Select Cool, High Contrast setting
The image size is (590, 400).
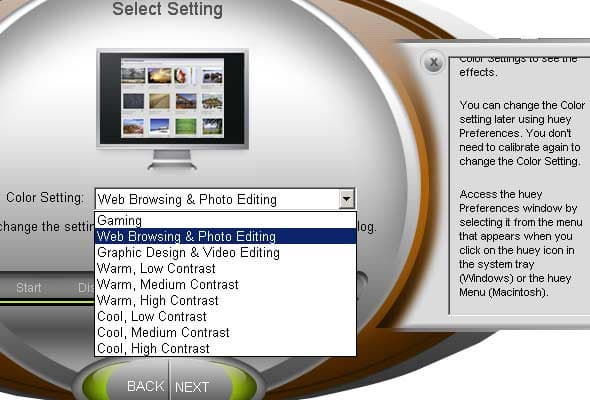point(225,348)
